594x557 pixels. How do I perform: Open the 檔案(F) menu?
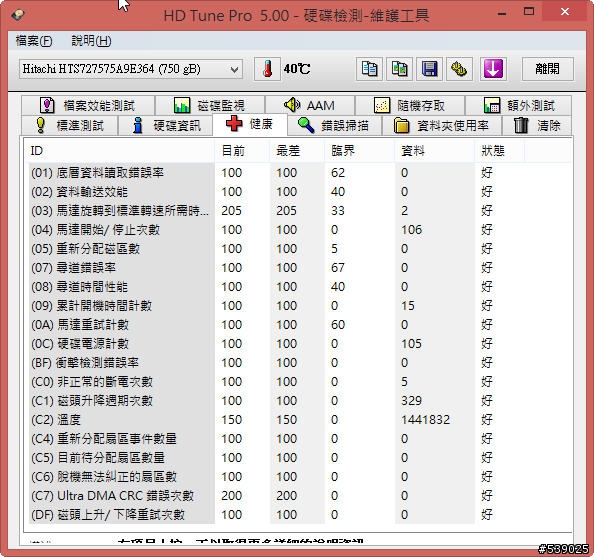34,41
